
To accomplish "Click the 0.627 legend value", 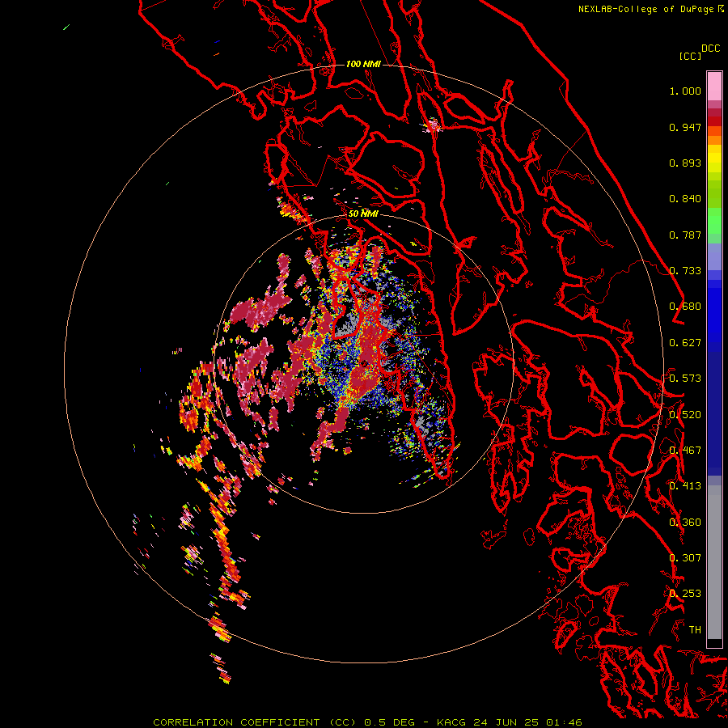I will (x=685, y=343).
